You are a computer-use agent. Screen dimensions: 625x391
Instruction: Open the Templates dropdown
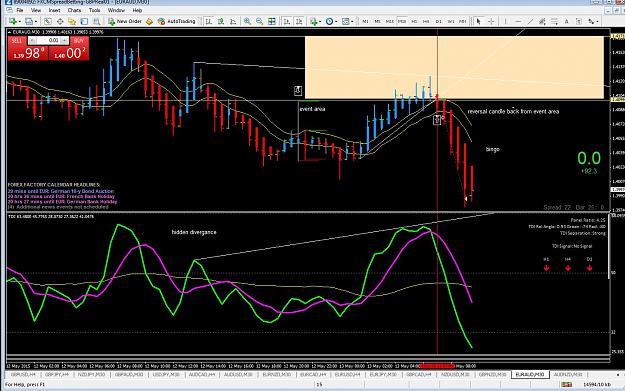point(347,21)
